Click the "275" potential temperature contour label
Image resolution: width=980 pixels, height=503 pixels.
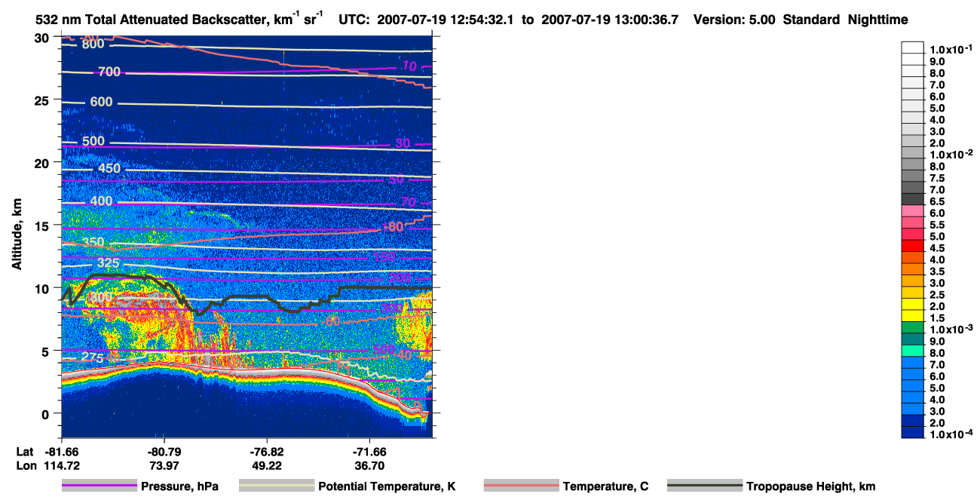[x=92, y=357]
